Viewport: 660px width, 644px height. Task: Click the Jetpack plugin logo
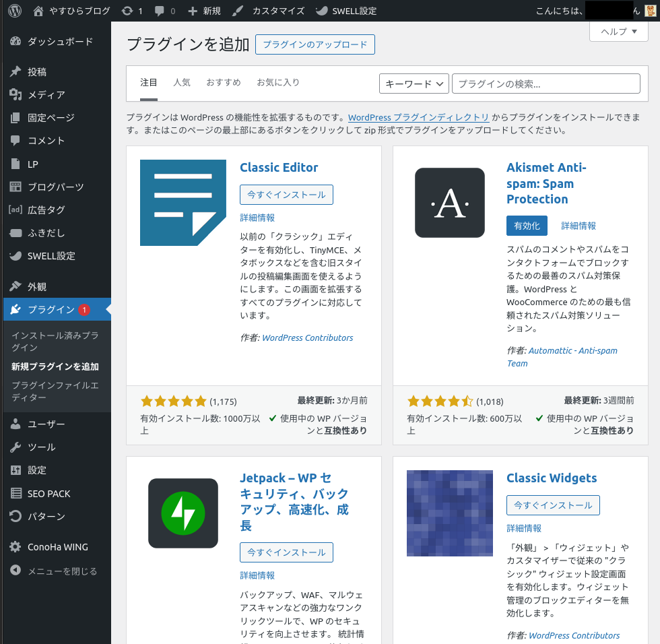click(x=183, y=513)
